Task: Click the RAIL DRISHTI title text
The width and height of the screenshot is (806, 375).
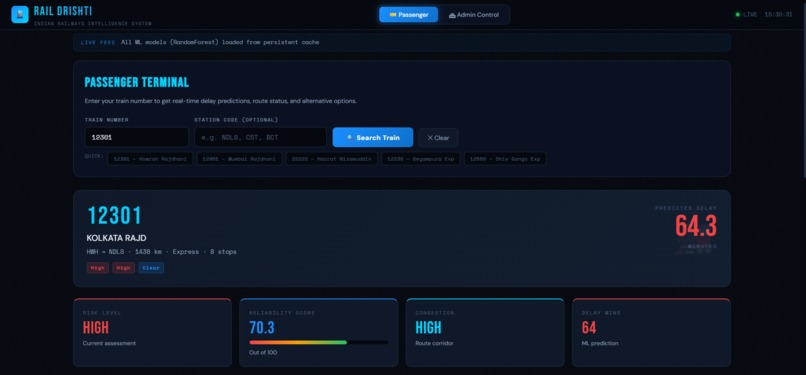Action: click(63, 11)
